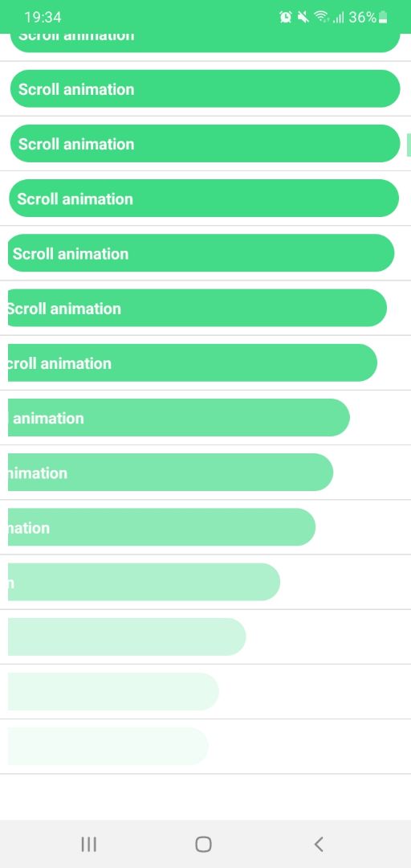Screen dimensions: 411x868
Task: Tap the Home navigation button icon
Action: tap(203, 844)
